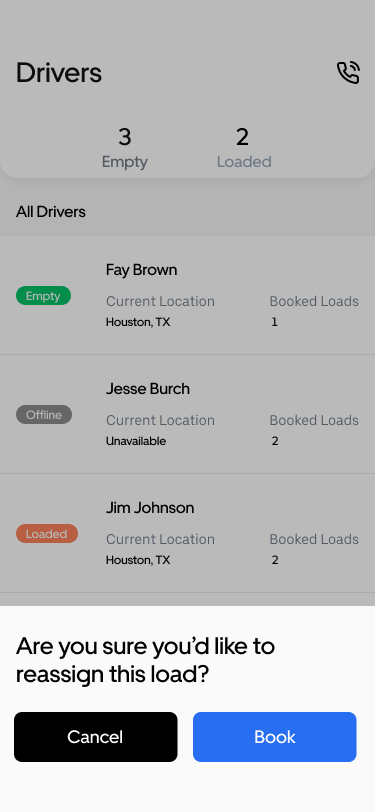Select the Empty drivers count tab
Viewport: 375px width, 812px height.
click(125, 148)
